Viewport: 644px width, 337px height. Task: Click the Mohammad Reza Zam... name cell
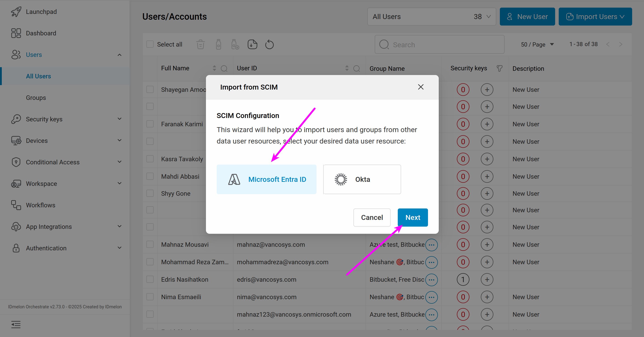tap(195, 262)
